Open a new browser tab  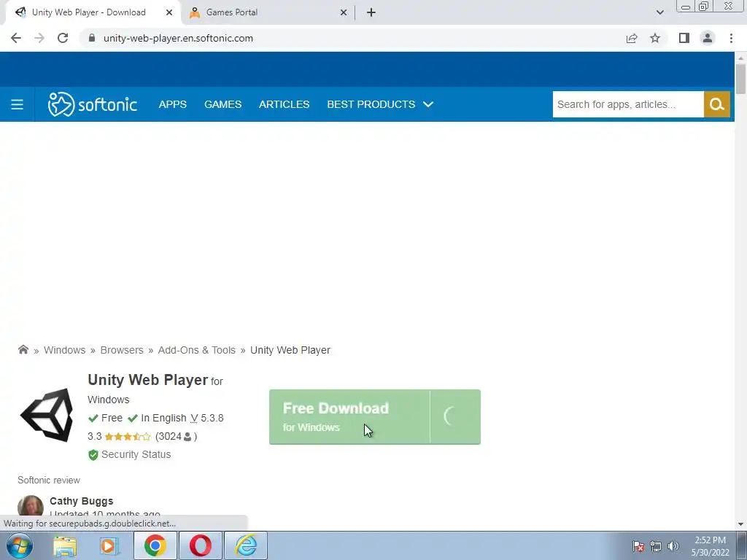(371, 12)
